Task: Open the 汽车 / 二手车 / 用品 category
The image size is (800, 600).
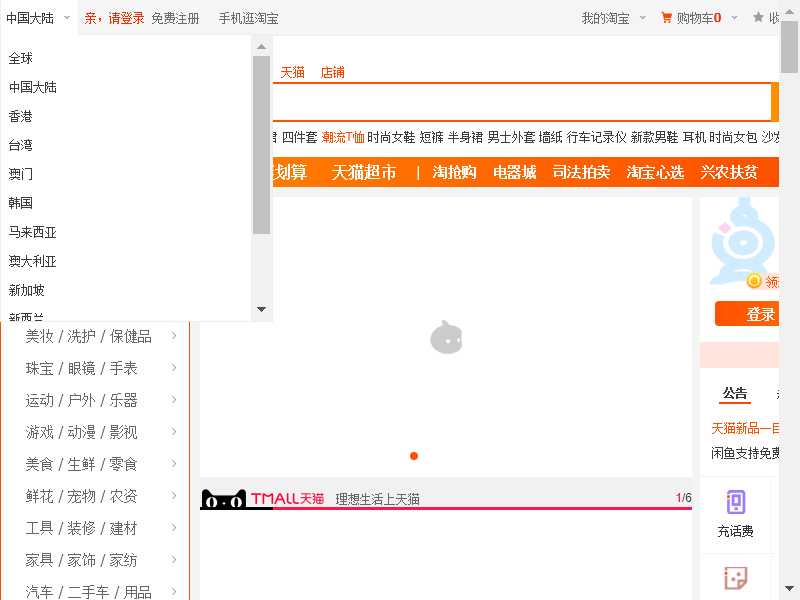Action: click(x=89, y=592)
